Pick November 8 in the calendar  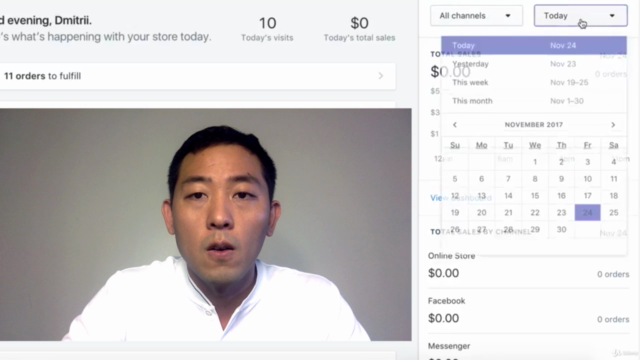pos(535,179)
